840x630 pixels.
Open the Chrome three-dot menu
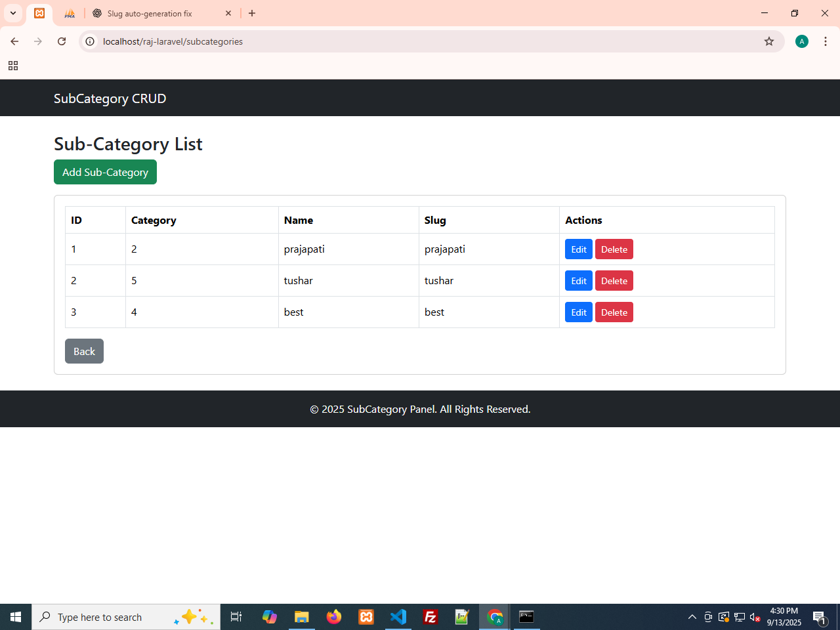(x=826, y=41)
